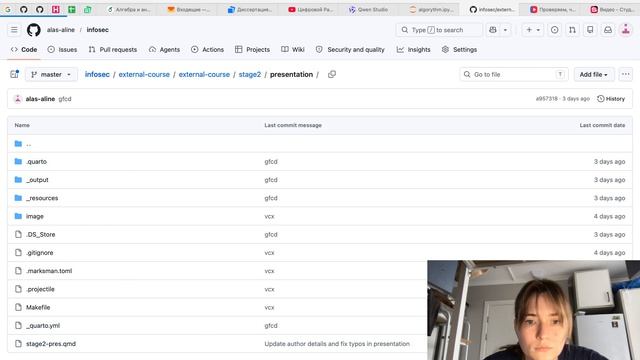
Task: Open vcx commit message in image row
Action: click(269, 216)
